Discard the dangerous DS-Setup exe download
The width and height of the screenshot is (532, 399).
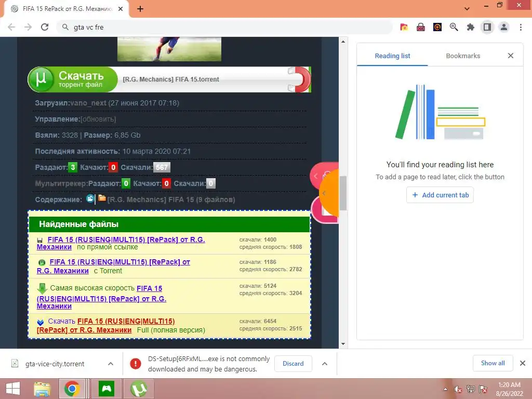[293, 364]
